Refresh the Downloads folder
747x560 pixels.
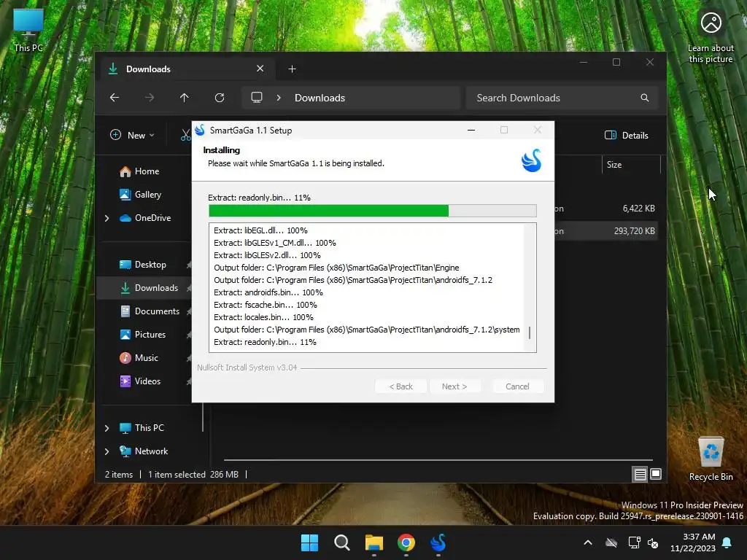220,98
